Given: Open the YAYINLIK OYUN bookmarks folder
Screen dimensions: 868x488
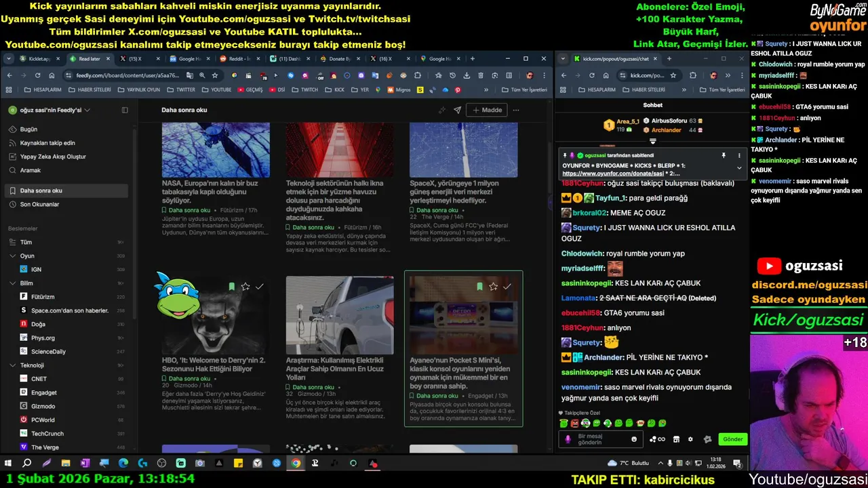Looking at the screenshot, I should coord(139,89).
